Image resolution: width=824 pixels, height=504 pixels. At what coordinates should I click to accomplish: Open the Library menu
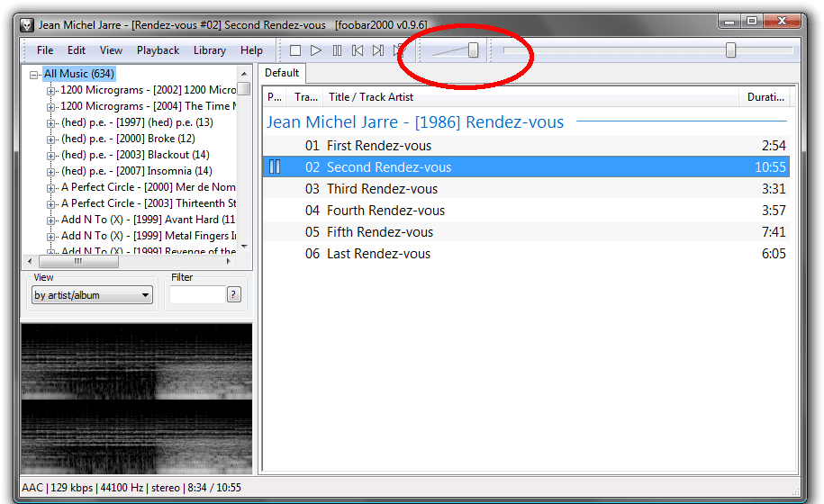tap(209, 50)
